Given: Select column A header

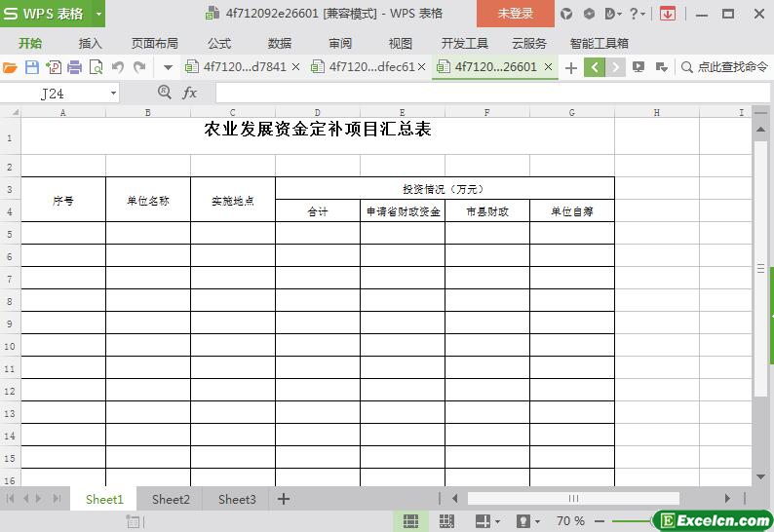Looking at the screenshot, I should (63, 112).
